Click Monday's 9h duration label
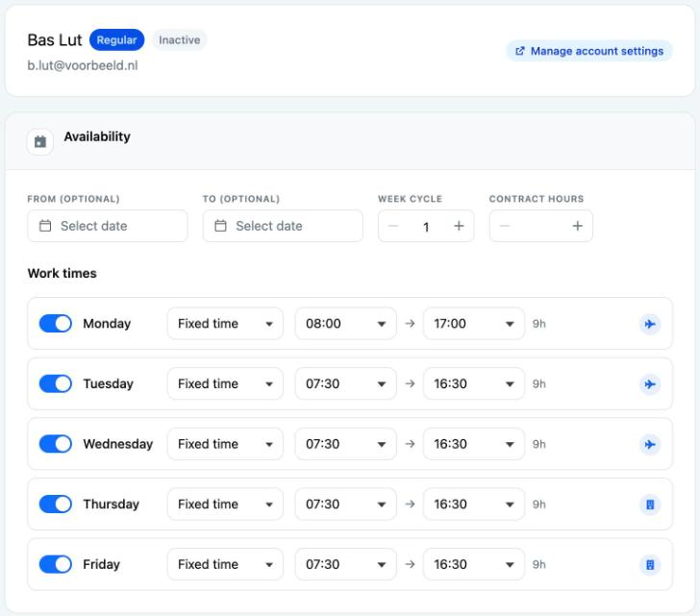The image size is (700, 616). (x=538, y=324)
